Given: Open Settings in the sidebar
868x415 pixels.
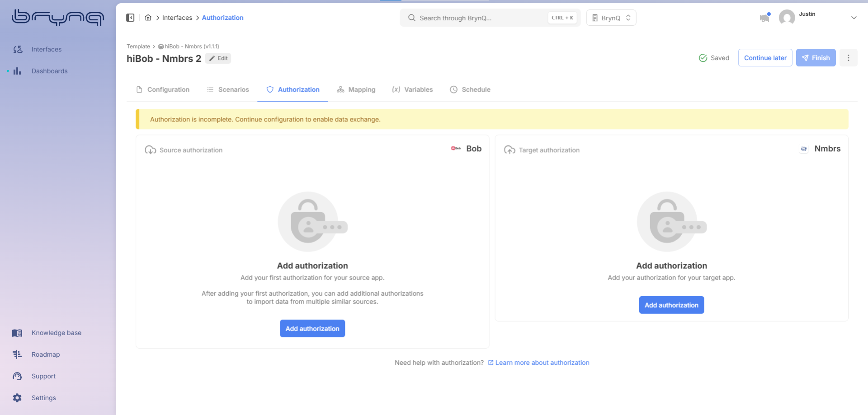Looking at the screenshot, I should [44, 398].
